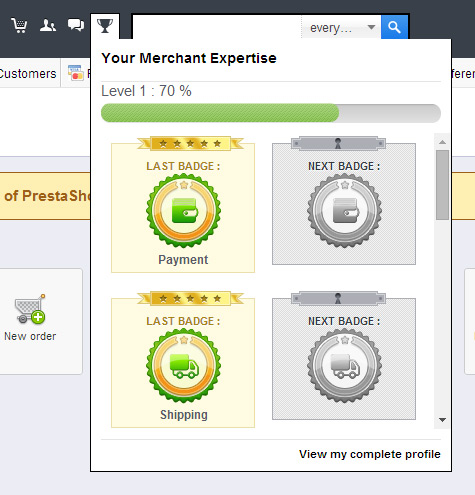Click the 'Payment' badge label
475x495 pixels.
(x=183, y=260)
